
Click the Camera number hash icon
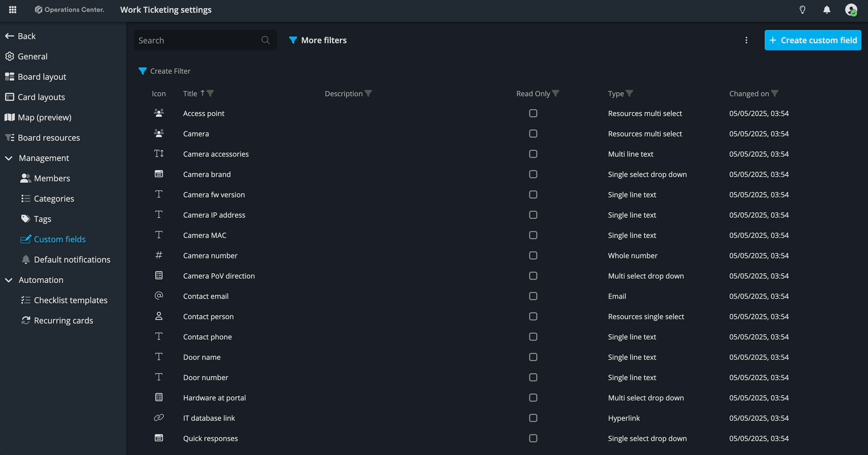click(x=159, y=255)
